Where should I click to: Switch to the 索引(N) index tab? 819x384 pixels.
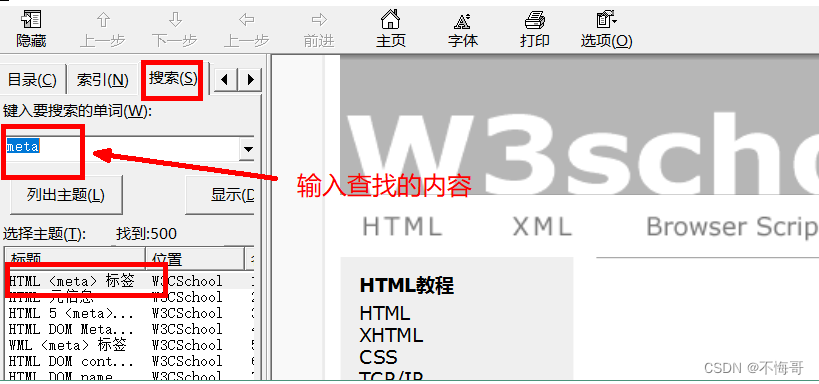pos(102,80)
